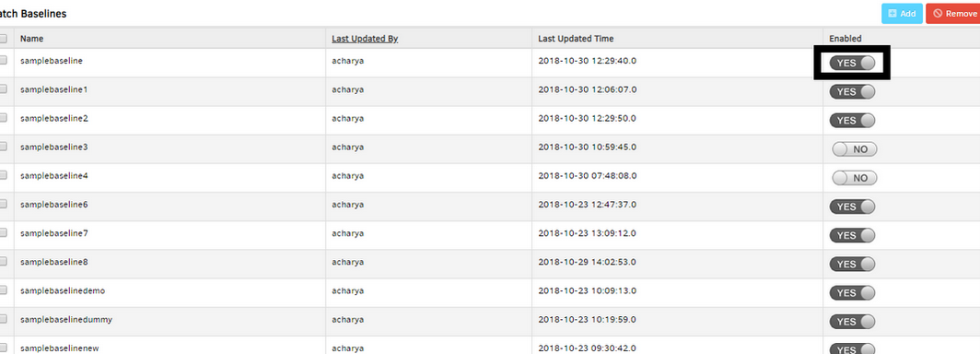The height and width of the screenshot is (354, 980).
Task: Click the Add button
Action: (902, 13)
